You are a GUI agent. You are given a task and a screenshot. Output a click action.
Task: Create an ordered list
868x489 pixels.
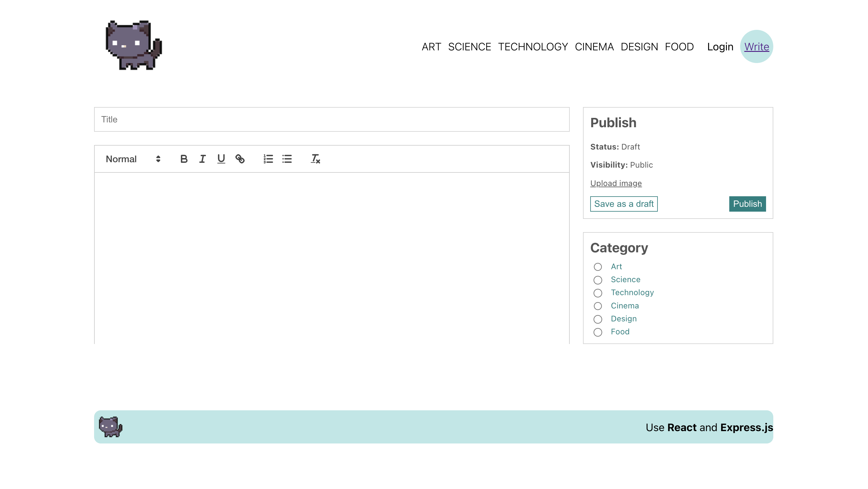tap(268, 159)
